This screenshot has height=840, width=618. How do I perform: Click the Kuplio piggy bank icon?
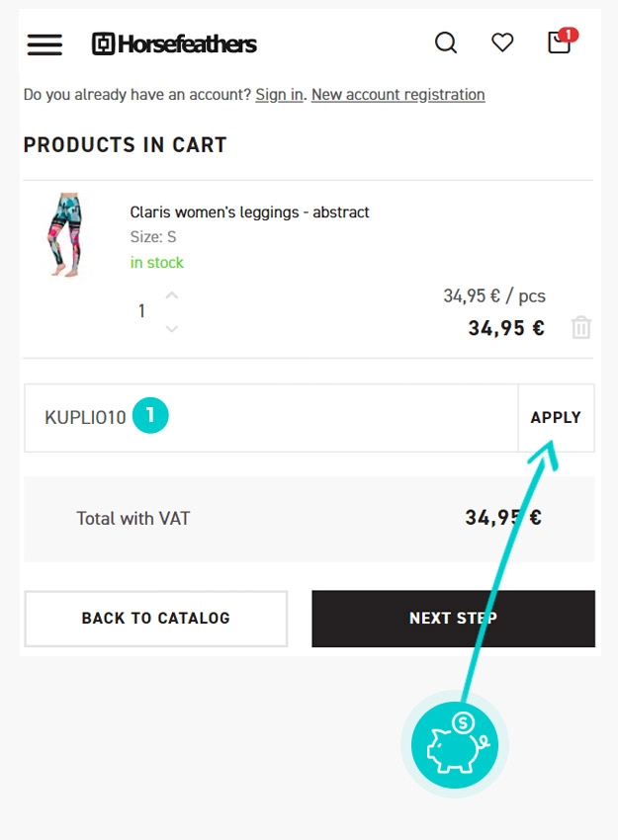pos(455,744)
